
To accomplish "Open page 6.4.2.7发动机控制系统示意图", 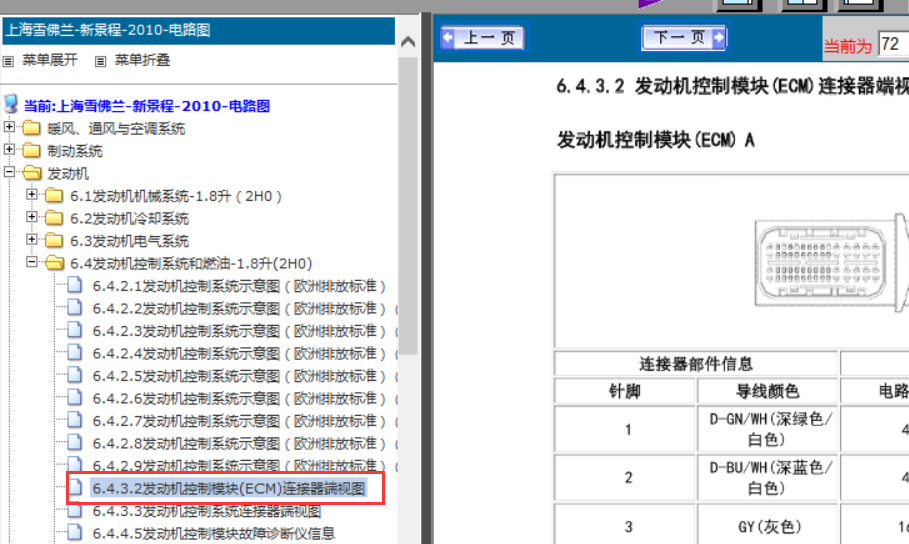I will [239, 422].
